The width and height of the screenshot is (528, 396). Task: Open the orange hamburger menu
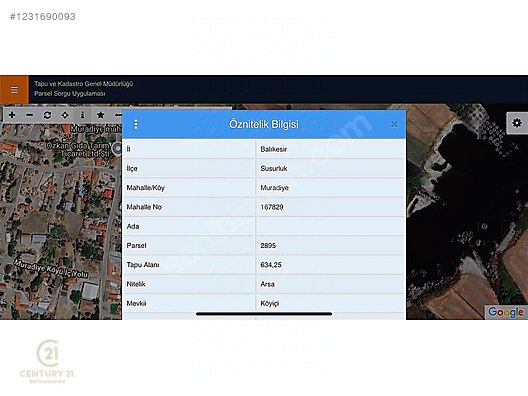coord(14,90)
